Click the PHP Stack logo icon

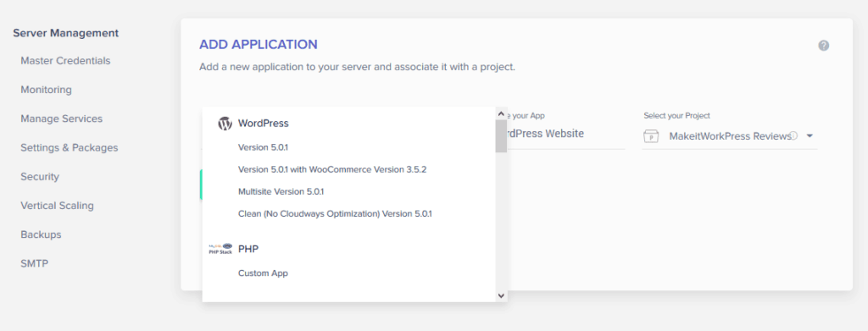coord(220,249)
